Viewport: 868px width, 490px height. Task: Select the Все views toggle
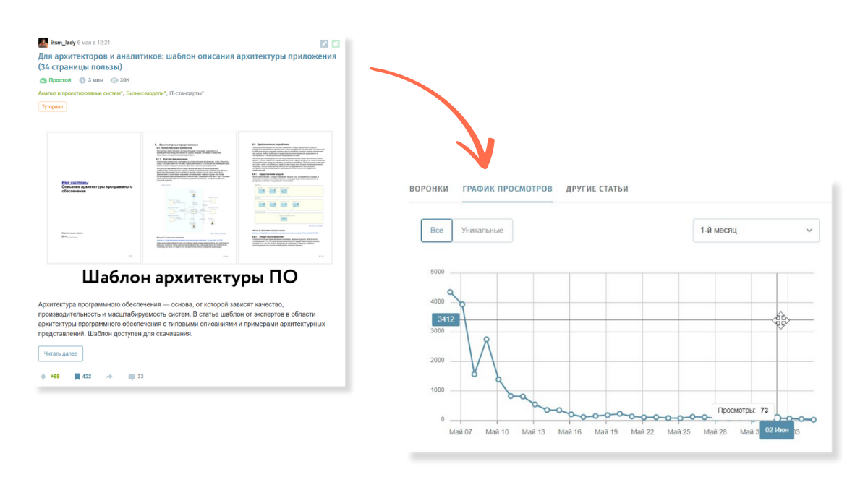(x=437, y=231)
